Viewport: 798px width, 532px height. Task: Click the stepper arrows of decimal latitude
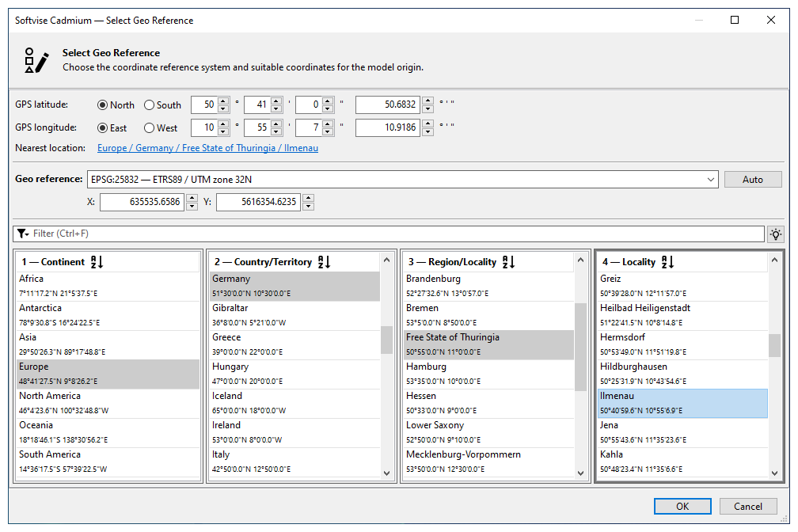(428, 104)
